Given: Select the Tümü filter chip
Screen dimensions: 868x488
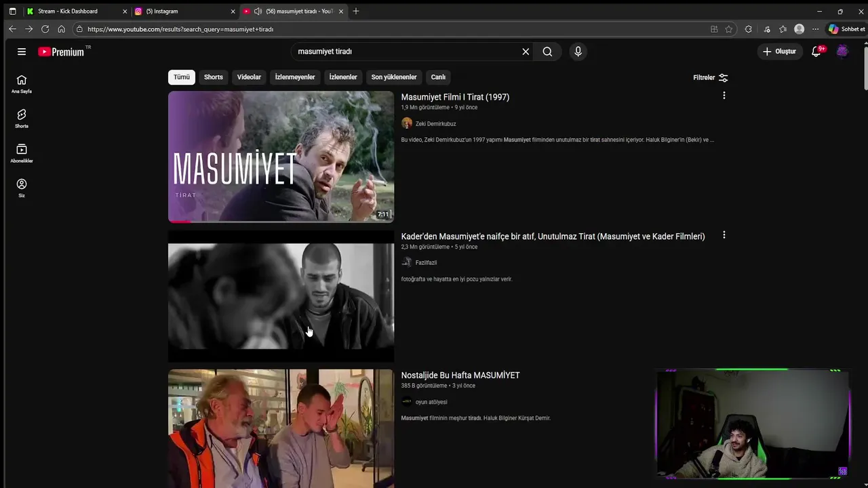Looking at the screenshot, I should pos(182,77).
